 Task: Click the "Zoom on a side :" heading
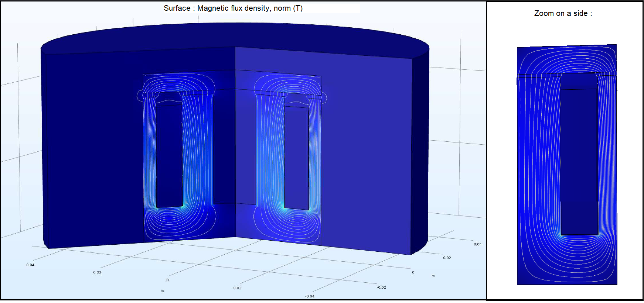coord(563,14)
